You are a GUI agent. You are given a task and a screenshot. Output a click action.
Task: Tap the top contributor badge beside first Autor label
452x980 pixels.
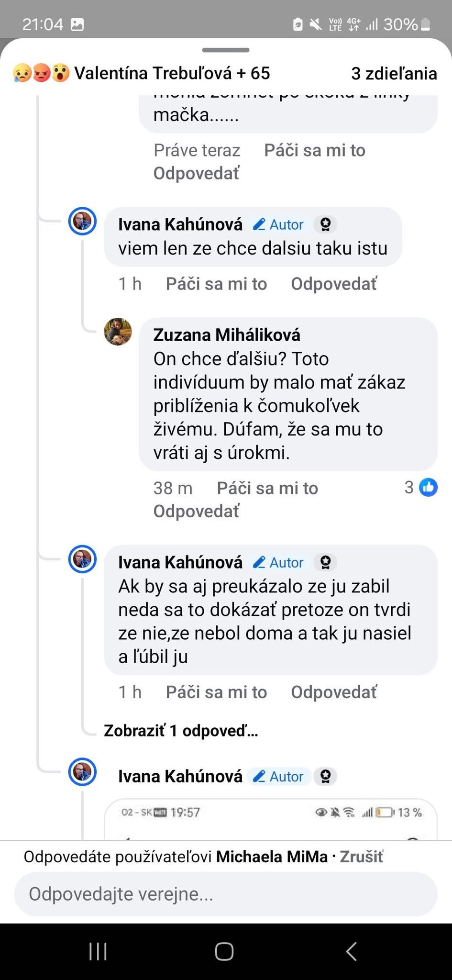[325, 224]
